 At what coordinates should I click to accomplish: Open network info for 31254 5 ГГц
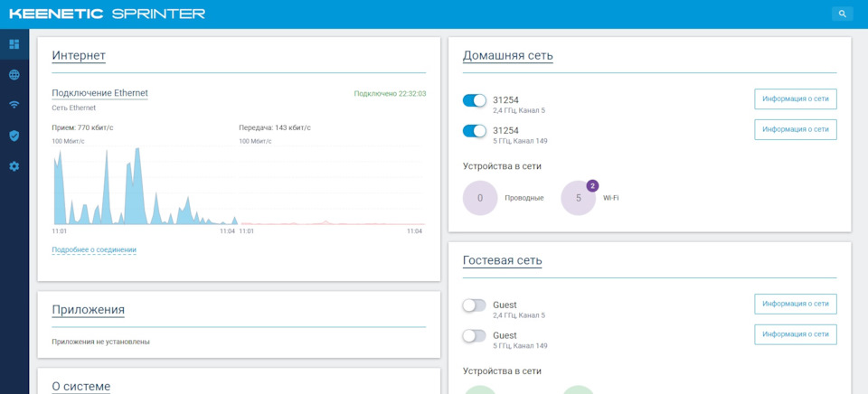point(796,129)
